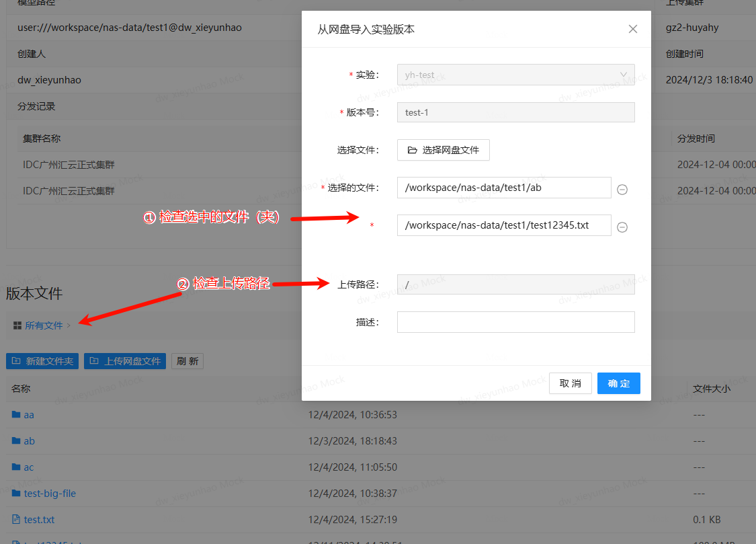Close the 从网盘导入实验版本 dialog
The width and height of the screenshot is (756, 544).
tap(632, 28)
